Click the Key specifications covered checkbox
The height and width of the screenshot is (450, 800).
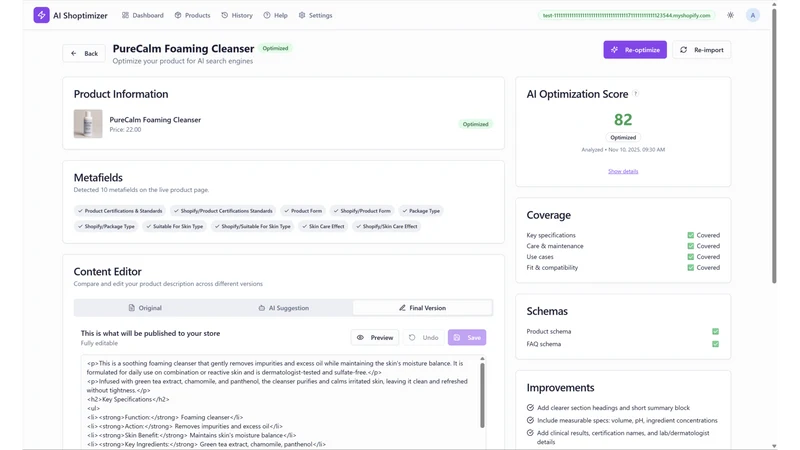click(x=690, y=235)
